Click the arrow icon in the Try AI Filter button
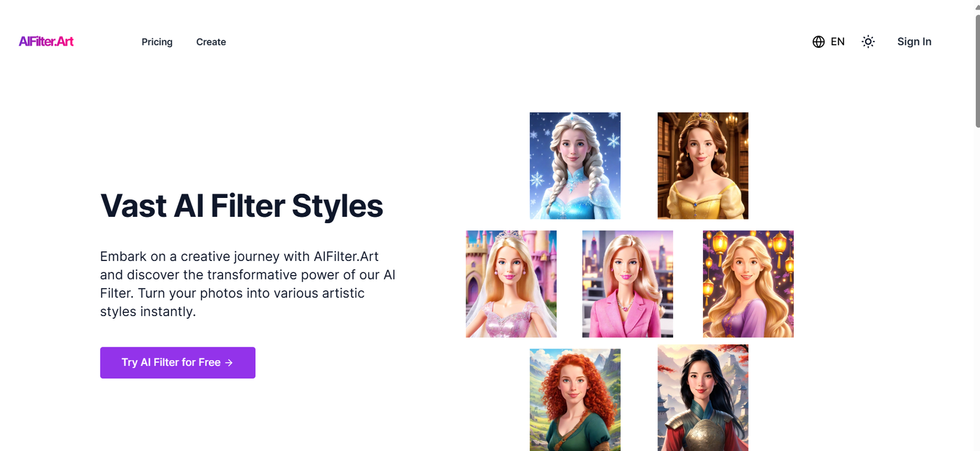 click(229, 363)
